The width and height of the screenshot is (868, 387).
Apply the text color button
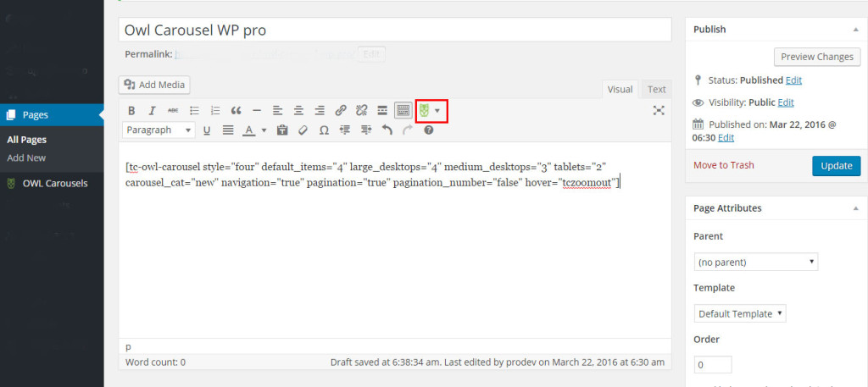[x=249, y=130]
